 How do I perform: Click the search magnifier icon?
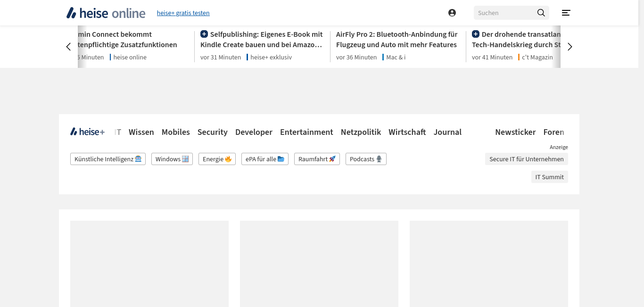coord(541,13)
